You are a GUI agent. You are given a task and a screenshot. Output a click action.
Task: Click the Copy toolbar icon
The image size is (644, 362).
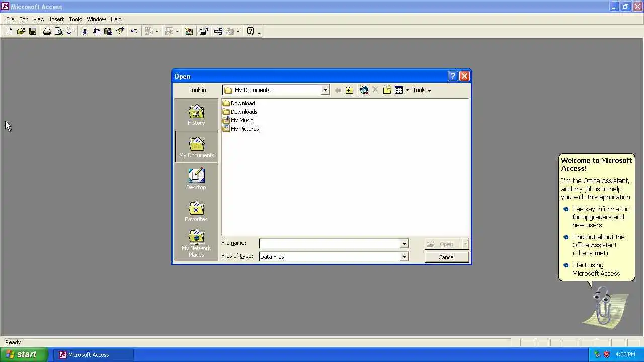96,31
